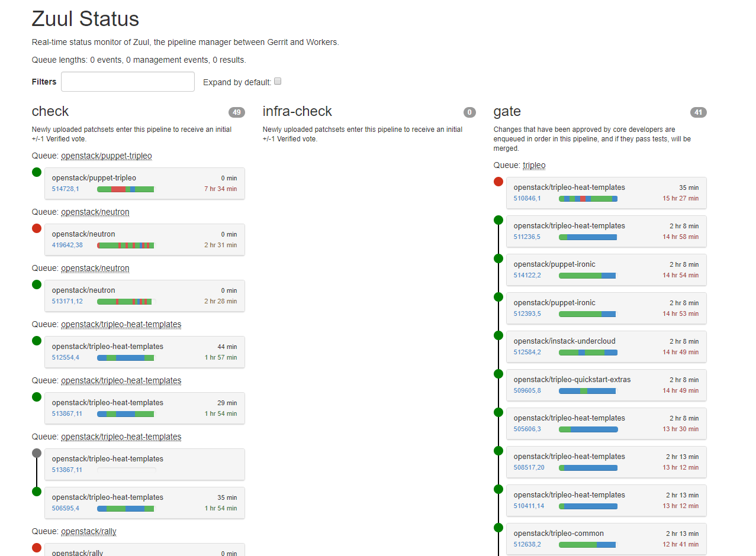Click the 'Zuul Status' page title
This screenshot has width=756, height=556.
tap(85, 19)
